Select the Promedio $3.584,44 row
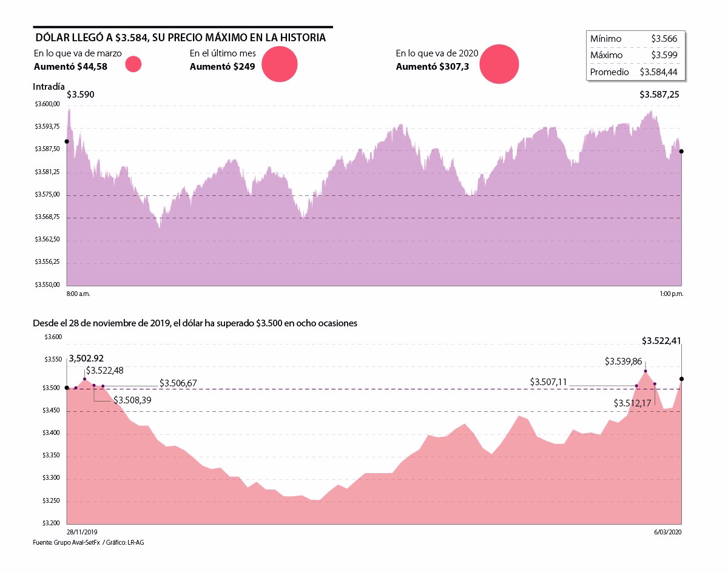Screen dimensions: 728x572 (636, 72)
